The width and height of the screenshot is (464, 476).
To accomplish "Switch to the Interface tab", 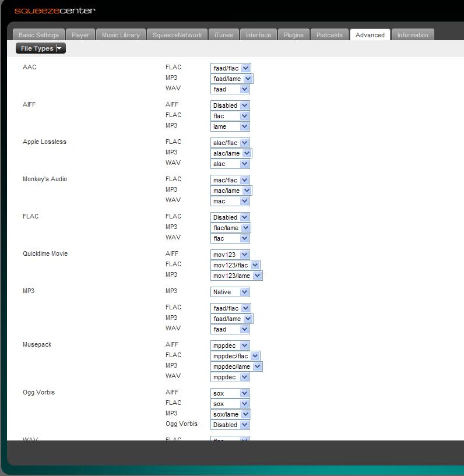I will tap(258, 35).
